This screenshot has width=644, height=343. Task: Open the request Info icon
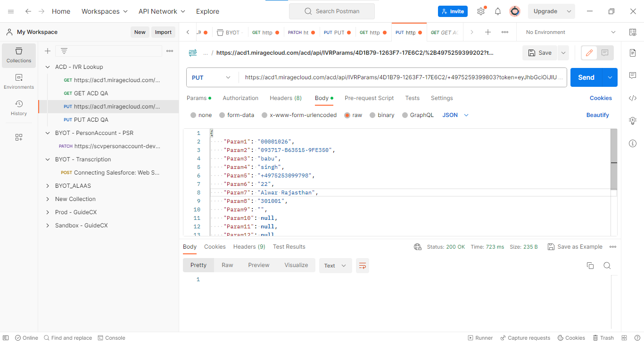pyautogui.click(x=633, y=143)
